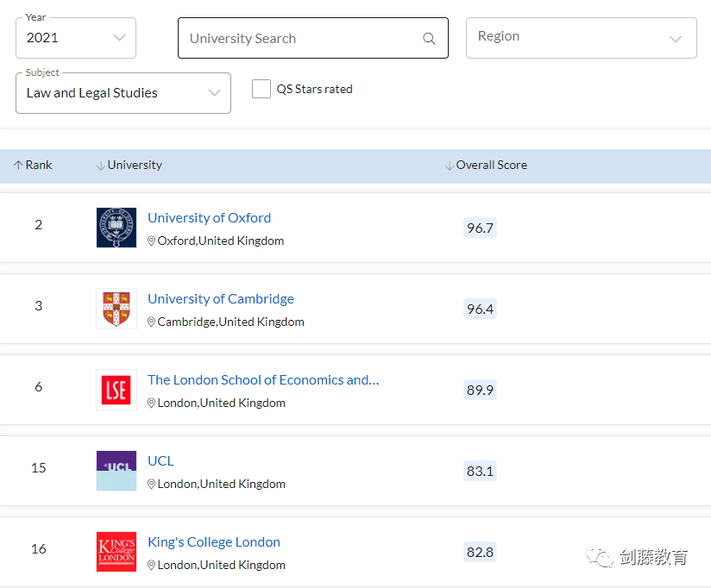Click the 89.9 overall score value
Viewport: 711px width, 588px height.
[481, 390]
